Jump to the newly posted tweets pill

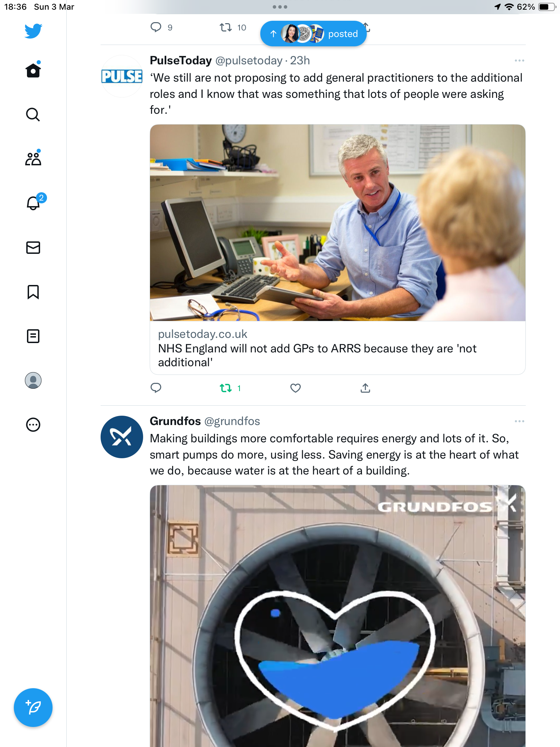tap(313, 34)
